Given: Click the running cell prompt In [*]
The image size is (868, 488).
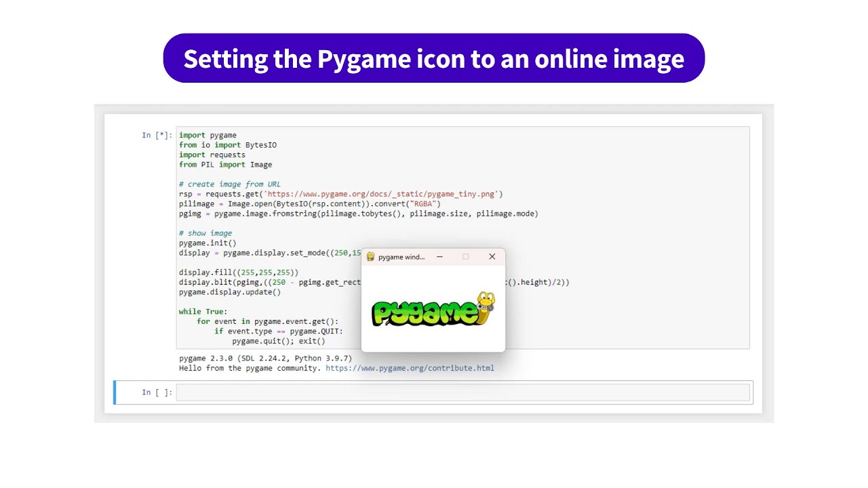Looking at the screenshot, I should [x=157, y=136].
